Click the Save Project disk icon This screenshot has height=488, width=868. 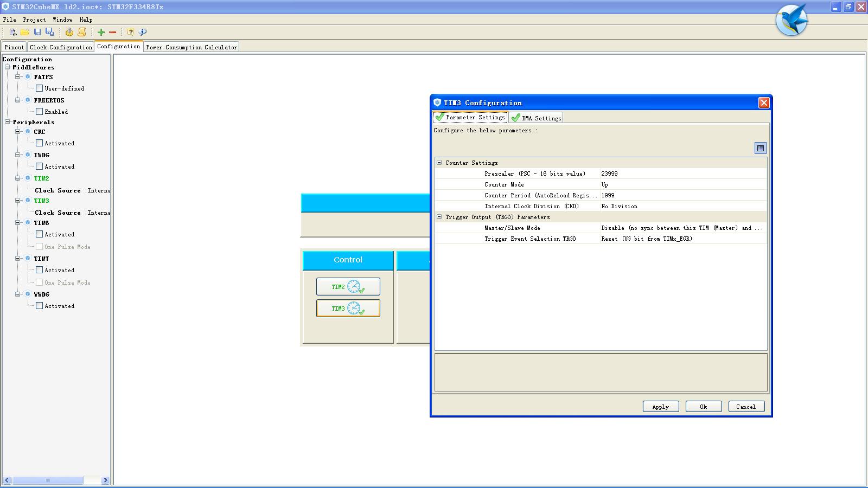coord(37,32)
